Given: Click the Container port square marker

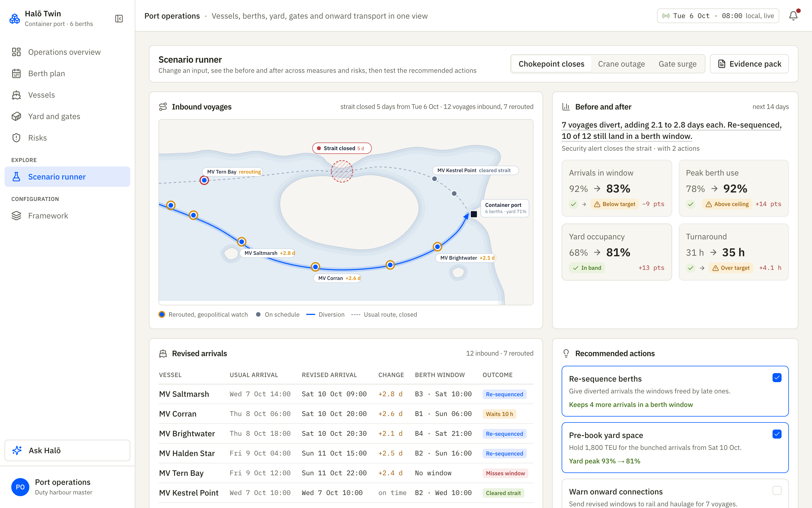Looking at the screenshot, I should pos(474,214).
